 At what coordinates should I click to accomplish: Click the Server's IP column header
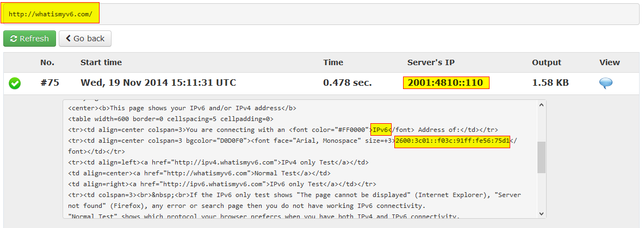431,63
